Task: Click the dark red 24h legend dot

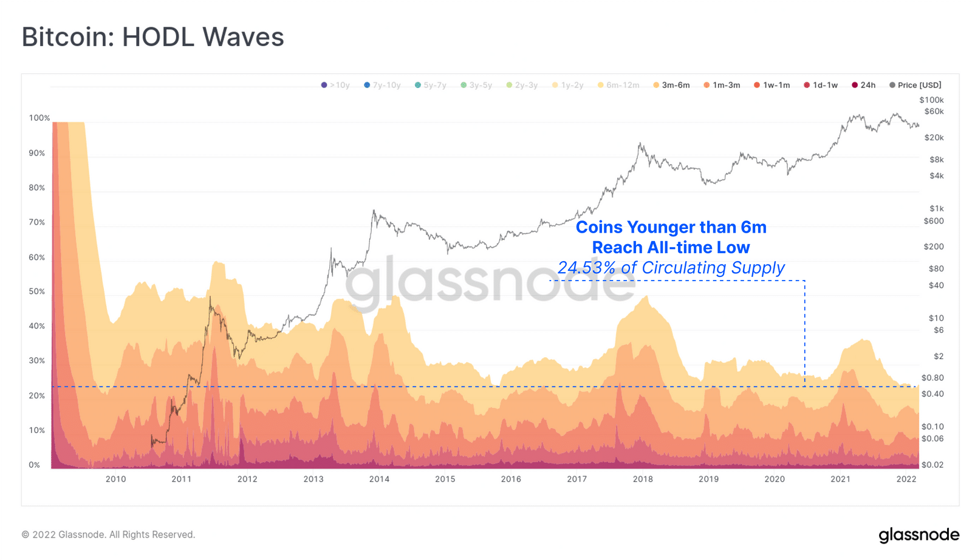Action: tap(855, 85)
